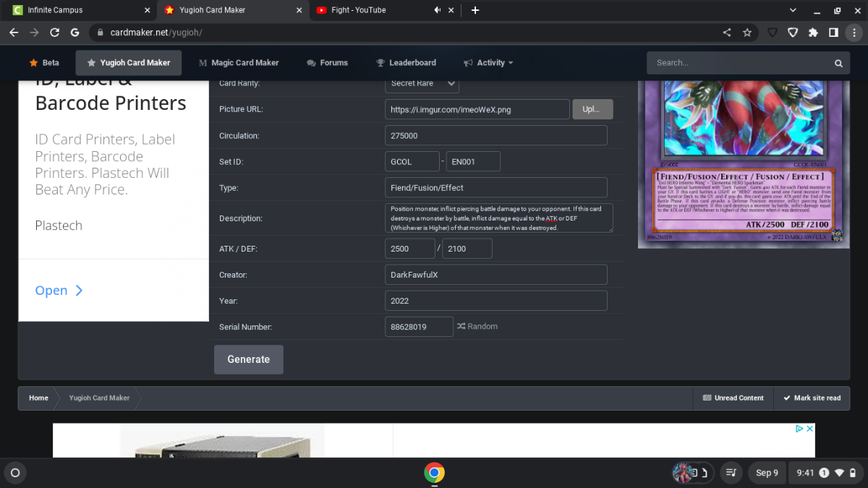
Task: Open the Beta nav item
Action: pos(44,63)
